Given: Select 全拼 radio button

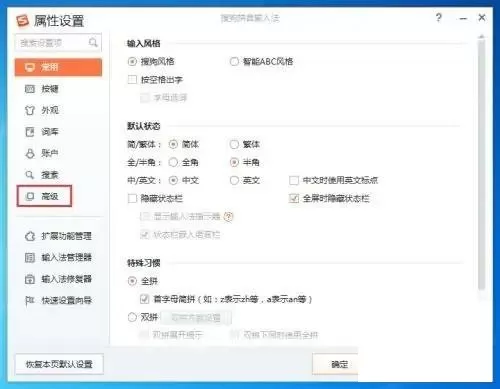Looking at the screenshot, I should [x=132, y=281].
